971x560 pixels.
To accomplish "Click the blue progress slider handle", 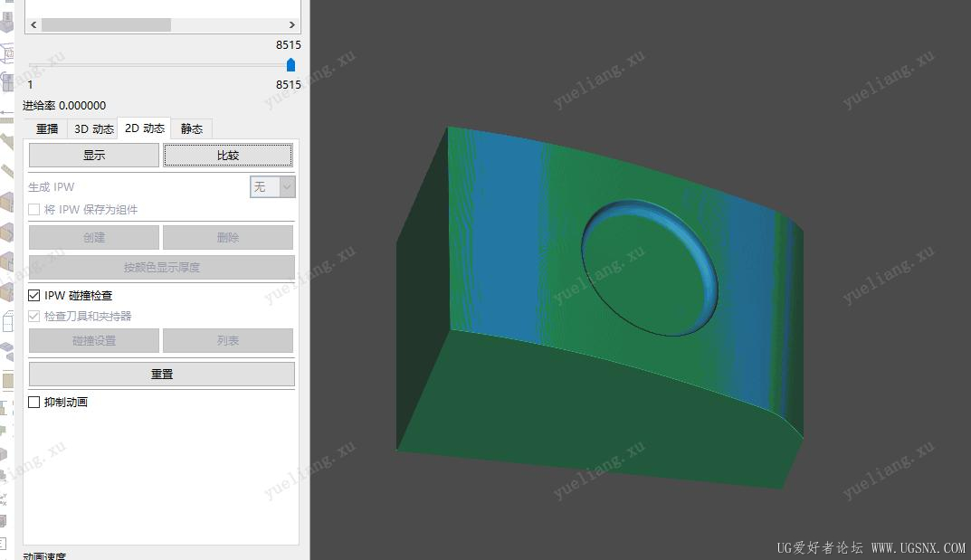I will click(290, 65).
